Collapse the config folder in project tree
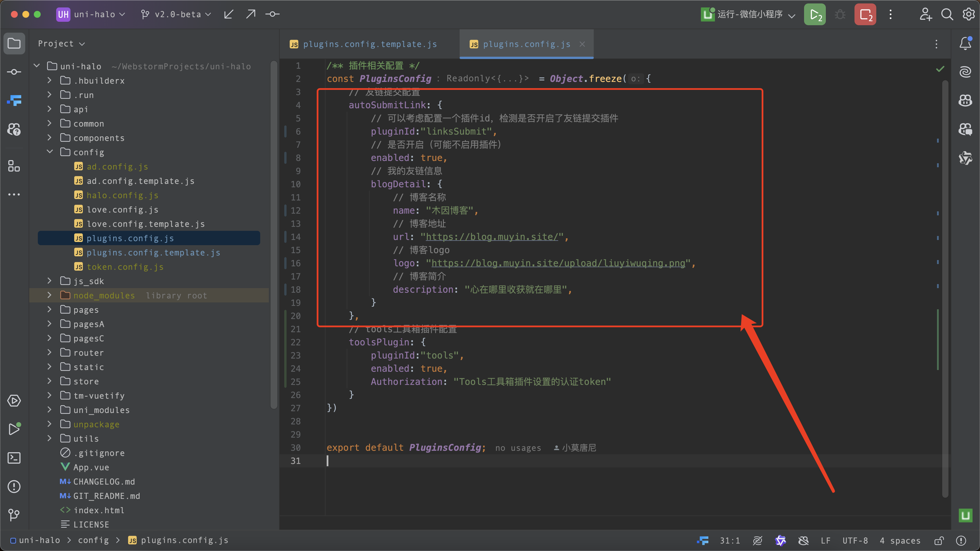The width and height of the screenshot is (980, 551). (50, 152)
